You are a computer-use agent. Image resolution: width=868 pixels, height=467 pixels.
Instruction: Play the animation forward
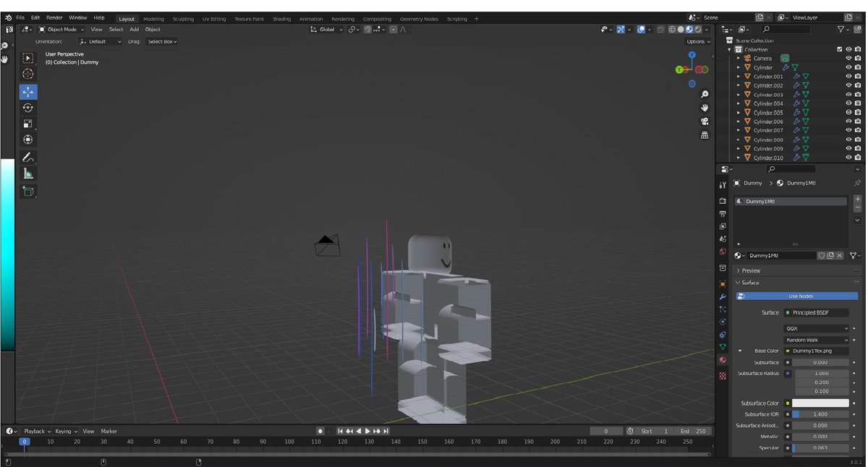click(367, 432)
